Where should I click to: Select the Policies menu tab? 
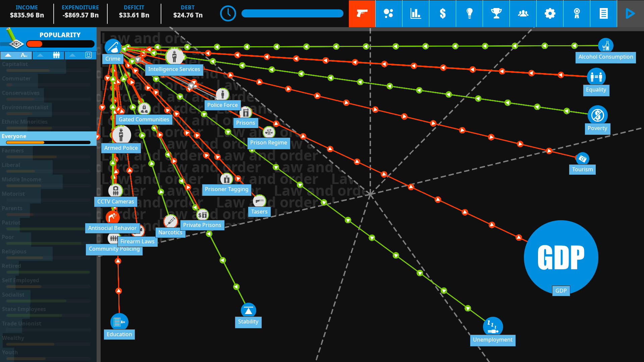603,14
